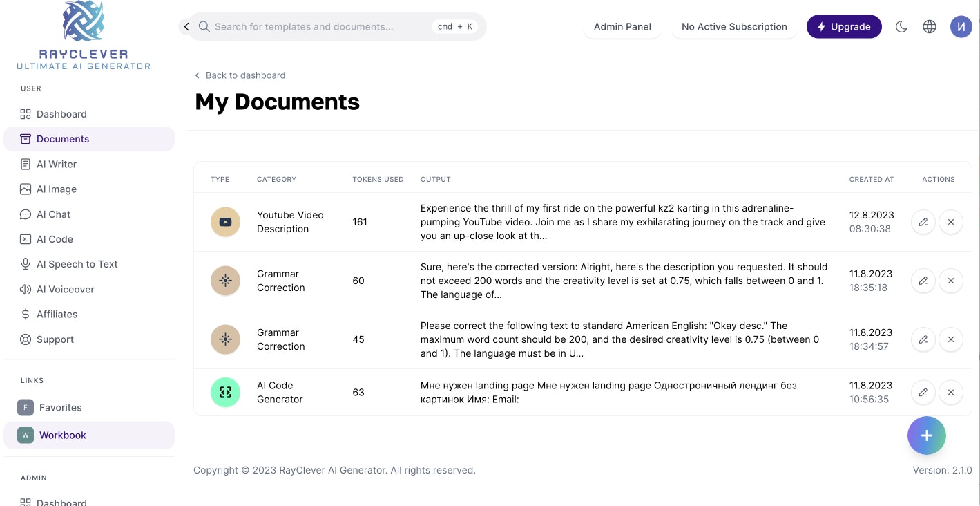Click the Youtube karting output text

(x=623, y=222)
